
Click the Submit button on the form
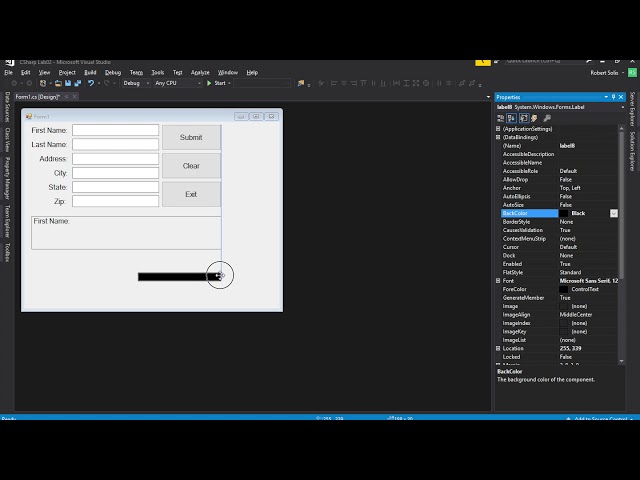[x=191, y=138]
